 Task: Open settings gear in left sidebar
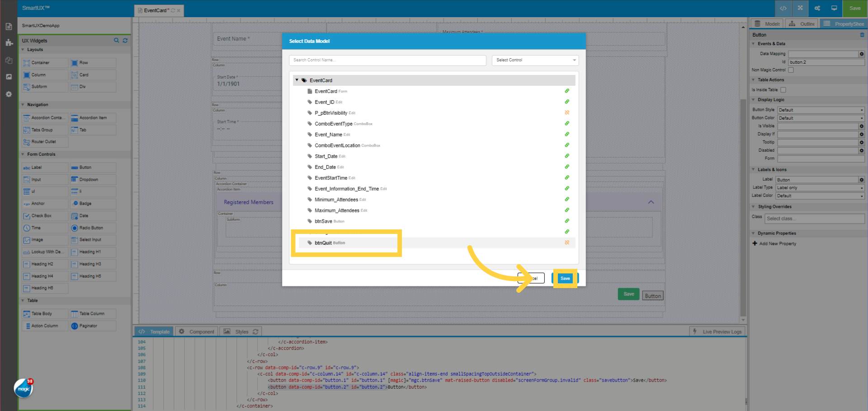9,94
